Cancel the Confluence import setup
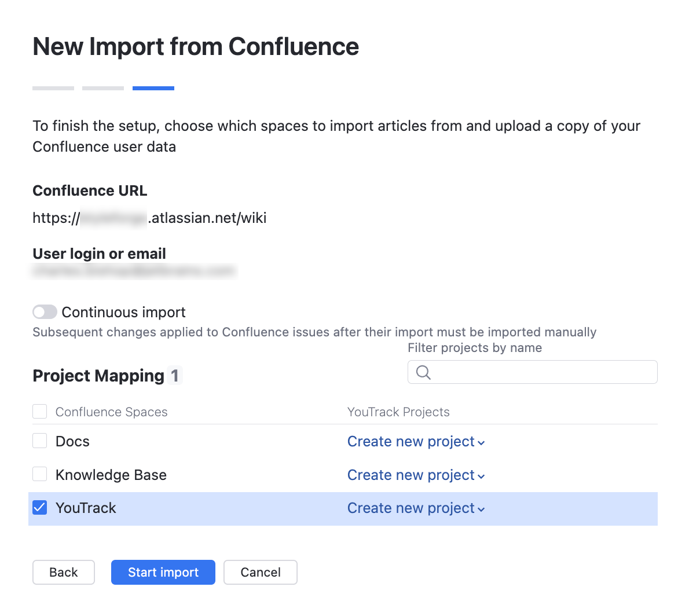The width and height of the screenshot is (689, 616). (260, 572)
